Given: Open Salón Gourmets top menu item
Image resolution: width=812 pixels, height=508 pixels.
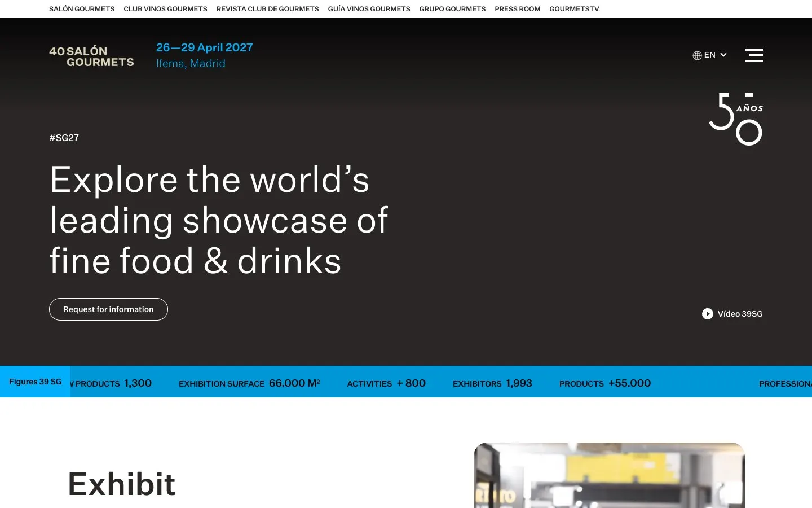Looking at the screenshot, I should [x=82, y=9].
